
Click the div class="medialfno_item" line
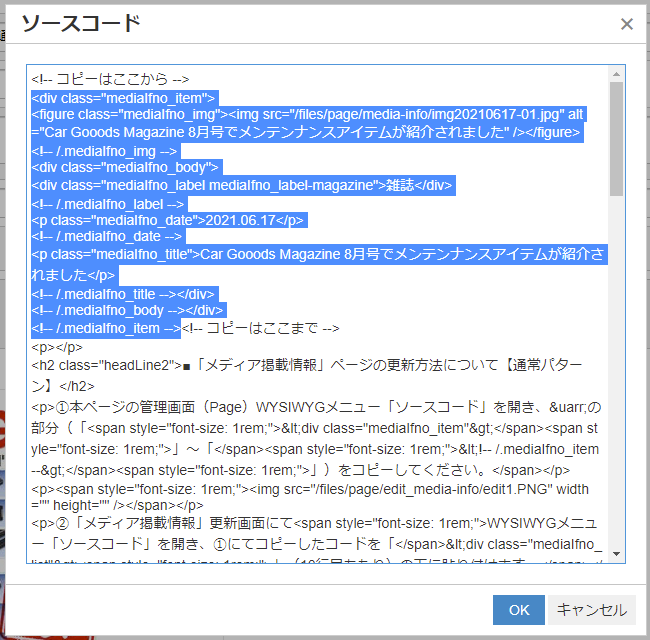124,98
